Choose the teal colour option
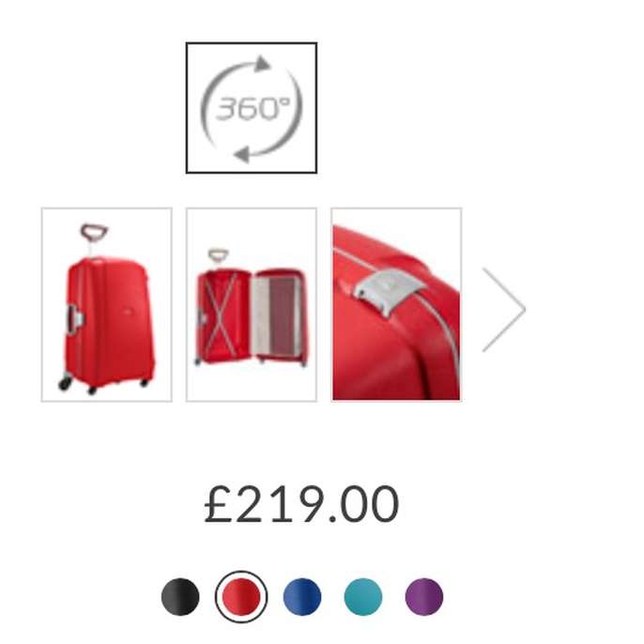 click(x=363, y=597)
